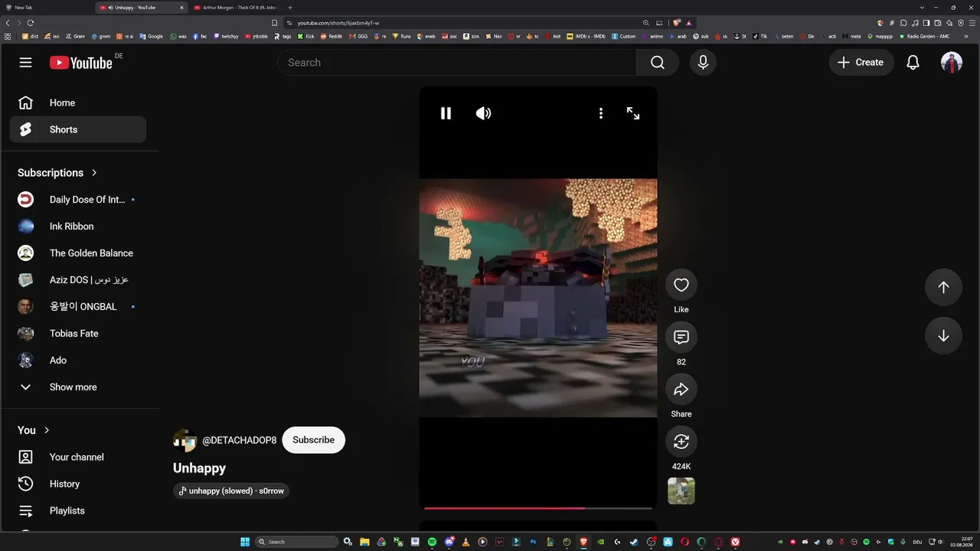Share this Short
The height and width of the screenshot is (551, 980).
point(681,390)
